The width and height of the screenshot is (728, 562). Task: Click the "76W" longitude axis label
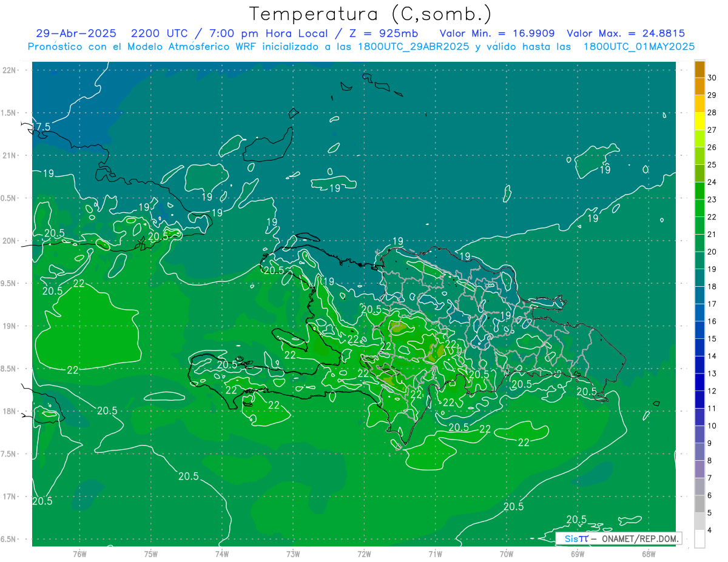(79, 554)
